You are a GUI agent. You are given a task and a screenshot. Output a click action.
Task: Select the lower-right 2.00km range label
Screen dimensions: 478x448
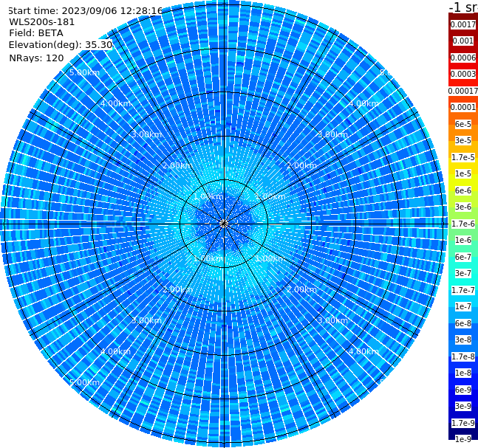(301, 289)
